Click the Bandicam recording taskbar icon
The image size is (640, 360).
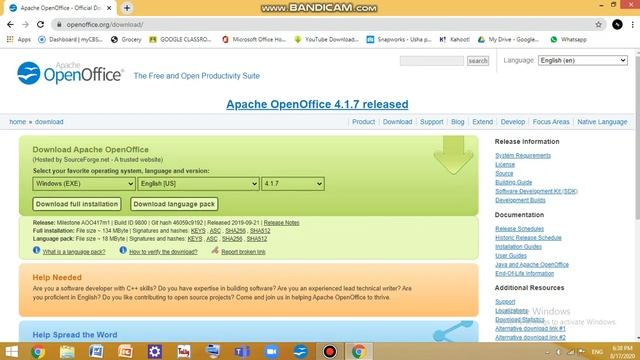click(x=329, y=351)
